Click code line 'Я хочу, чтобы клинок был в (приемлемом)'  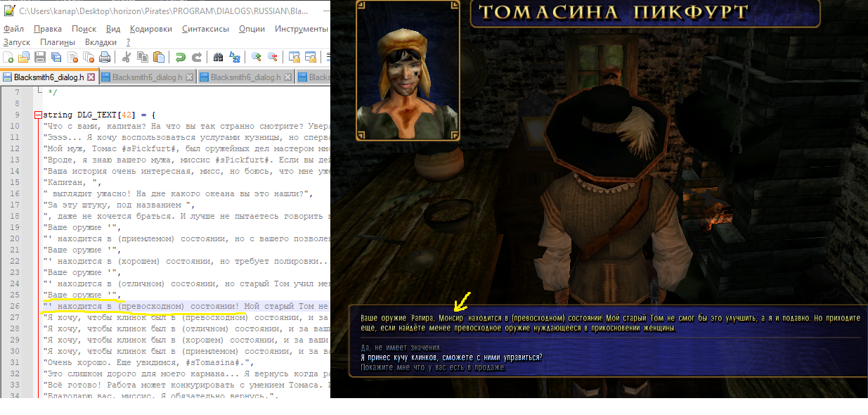186,351
